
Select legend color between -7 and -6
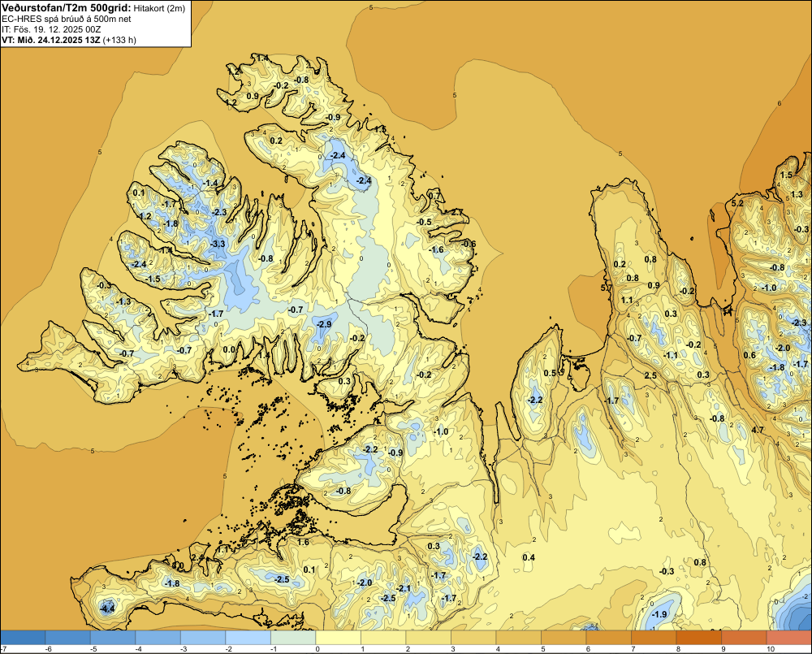pos(23,638)
